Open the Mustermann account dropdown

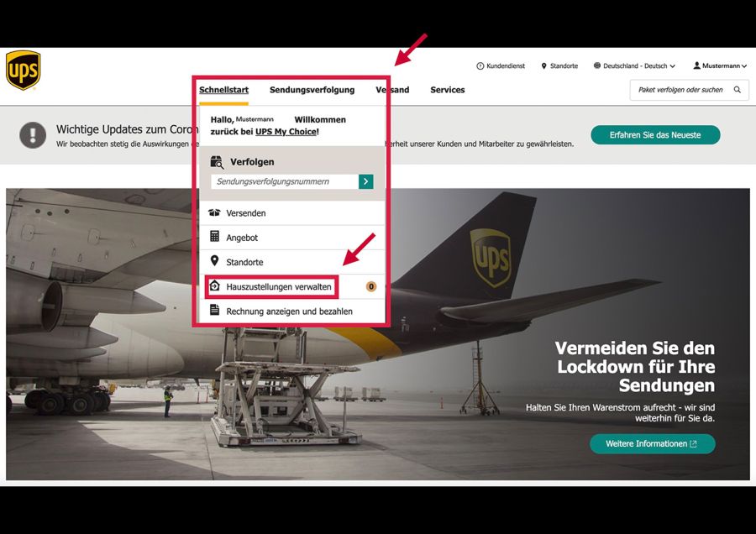coord(721,65)
